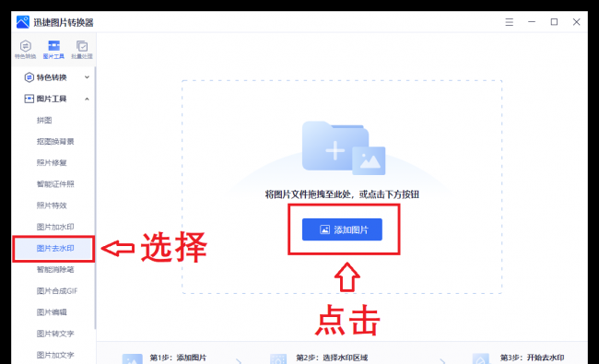Open 抠图换背景 tool
This screenshot has width=599, height=364.
point(55,142)
